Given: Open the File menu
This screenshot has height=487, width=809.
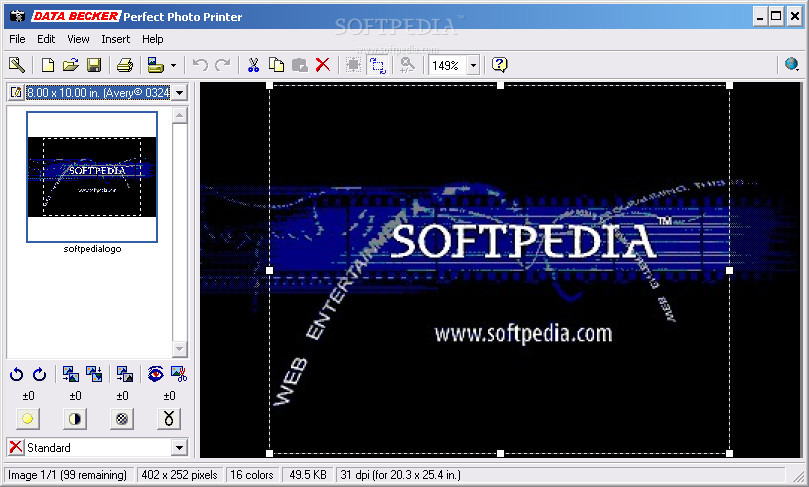Looking at the screenshot, I should [x=17, y=39].
